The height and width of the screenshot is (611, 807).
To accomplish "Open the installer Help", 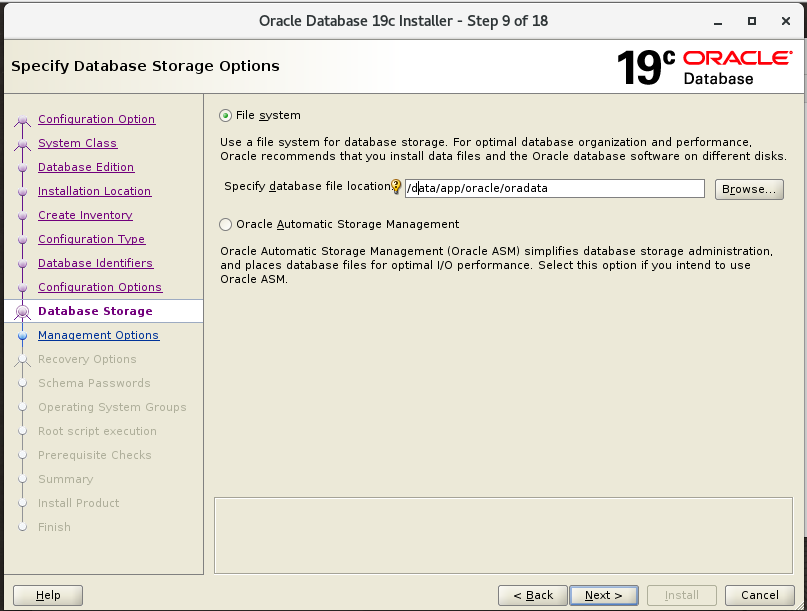I will [47, 595].
